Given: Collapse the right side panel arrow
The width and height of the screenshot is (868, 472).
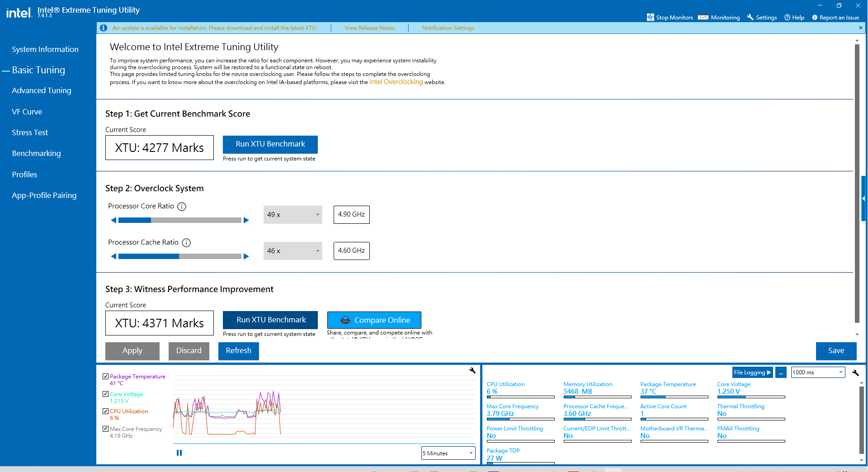Looking at the screenshot, I should 864,198.
